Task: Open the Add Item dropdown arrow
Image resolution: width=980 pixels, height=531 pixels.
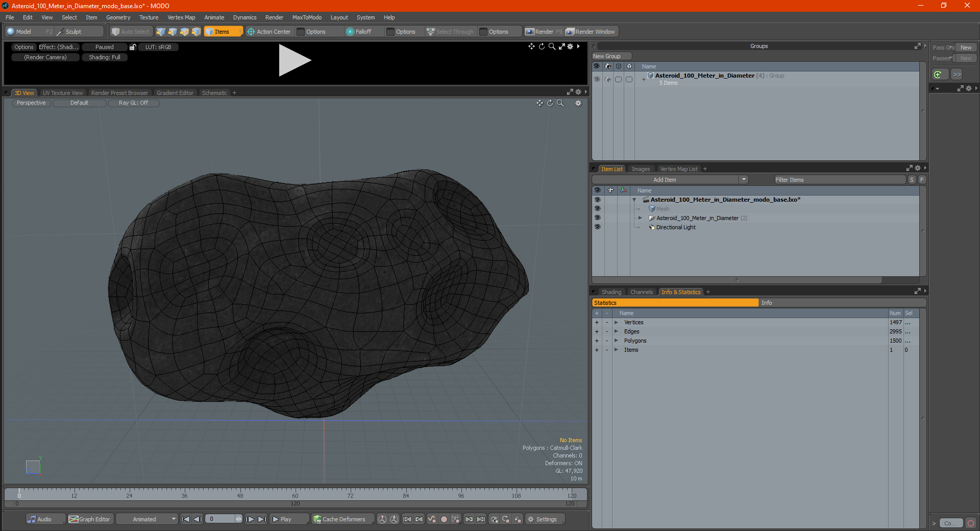Action: pos(744,180)
